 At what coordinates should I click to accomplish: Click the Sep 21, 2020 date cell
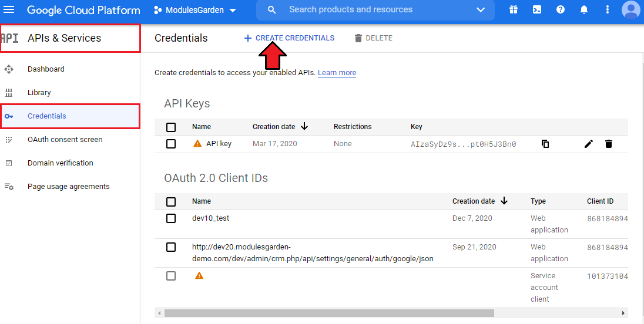pyautogui.click(x=474, y=247)
